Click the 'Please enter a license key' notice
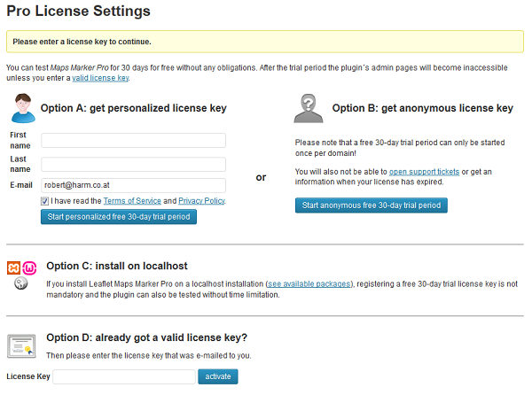532x395 pixels. point(265,42)
